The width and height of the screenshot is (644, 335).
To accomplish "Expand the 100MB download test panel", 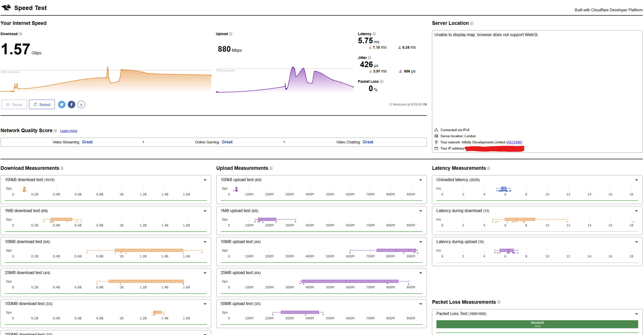I will pos(205,304).
